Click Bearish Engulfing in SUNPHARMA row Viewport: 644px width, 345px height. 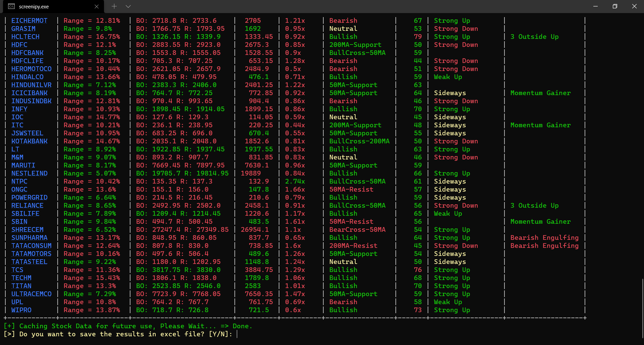point(545,238)
